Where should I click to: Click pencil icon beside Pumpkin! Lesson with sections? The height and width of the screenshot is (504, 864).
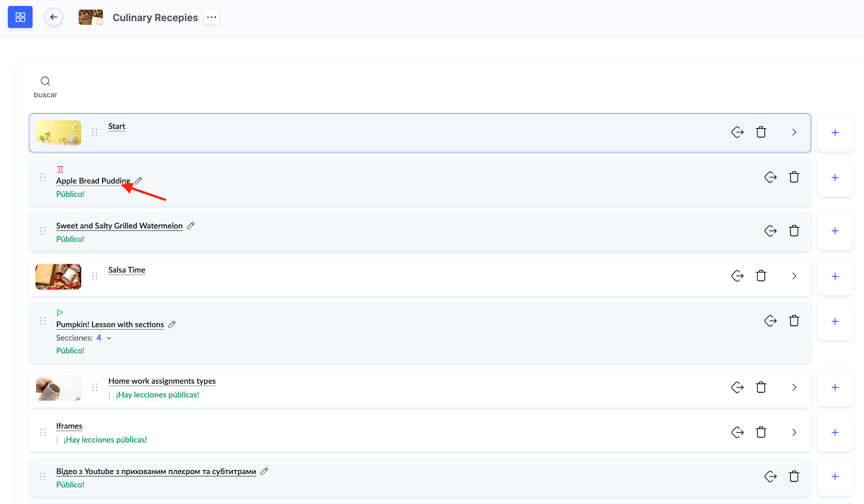[172, 324]
